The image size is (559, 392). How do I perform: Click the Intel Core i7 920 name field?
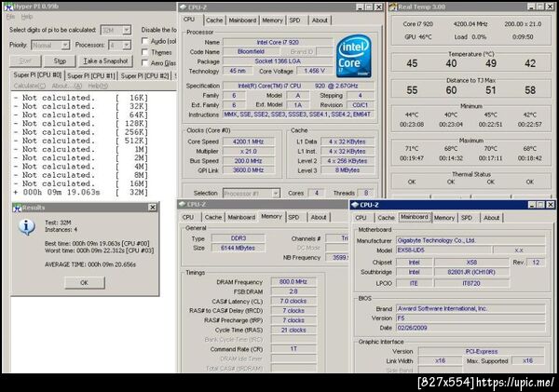coord(278,42)
